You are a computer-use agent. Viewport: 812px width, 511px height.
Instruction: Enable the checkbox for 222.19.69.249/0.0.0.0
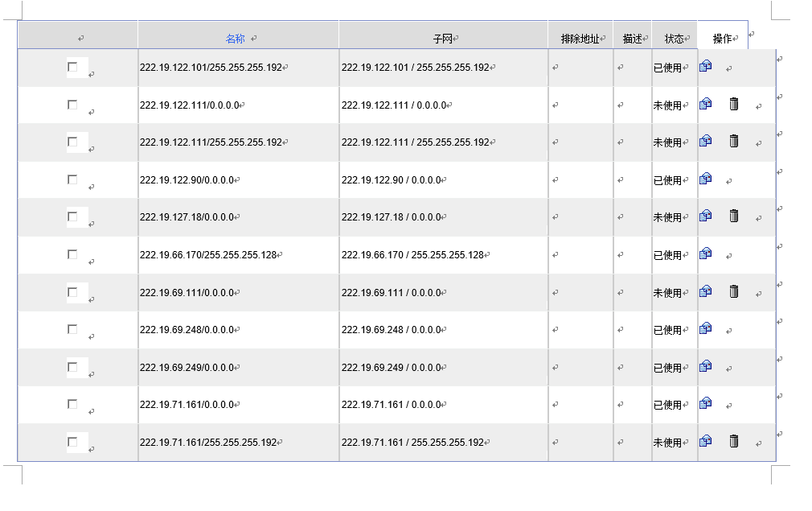pos(73,367)
